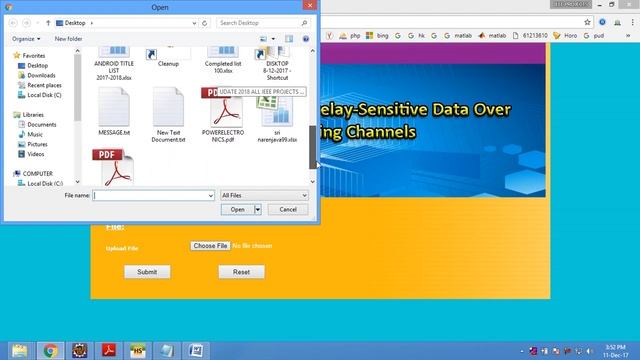The image size is (640, 360).
Task: Submit the upload form
Action: click(147, 272)
